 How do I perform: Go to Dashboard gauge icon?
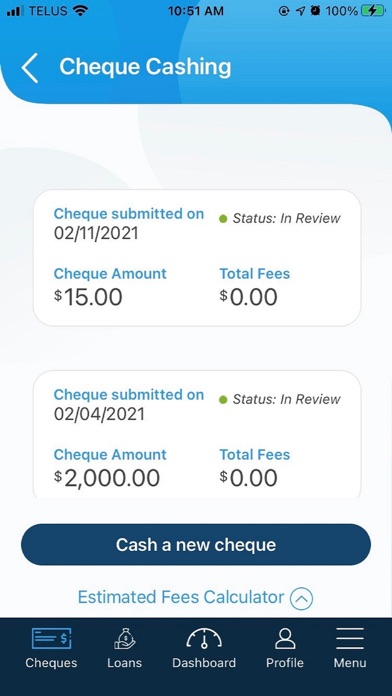click(204, 638)
